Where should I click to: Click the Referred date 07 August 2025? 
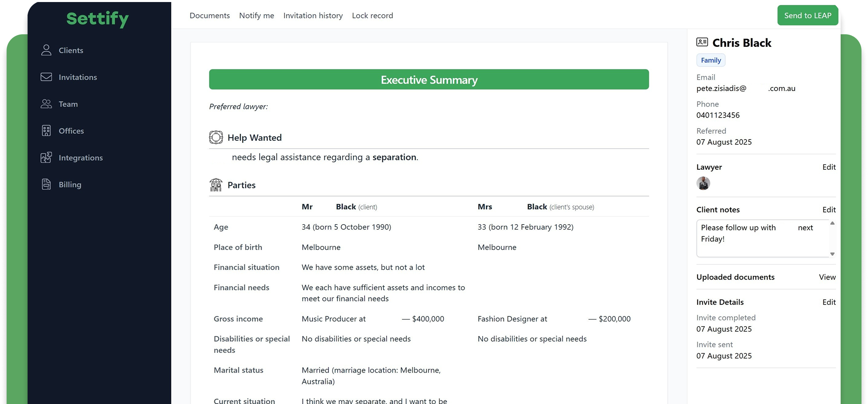click(724, 142)
